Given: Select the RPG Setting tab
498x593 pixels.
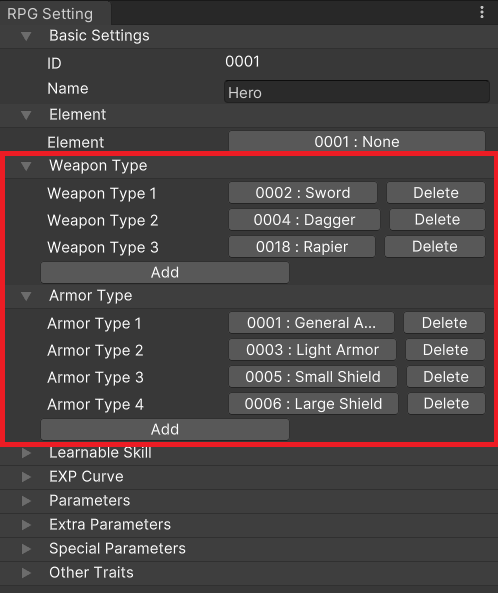Looking at the screenshot, I should (50, 14).
